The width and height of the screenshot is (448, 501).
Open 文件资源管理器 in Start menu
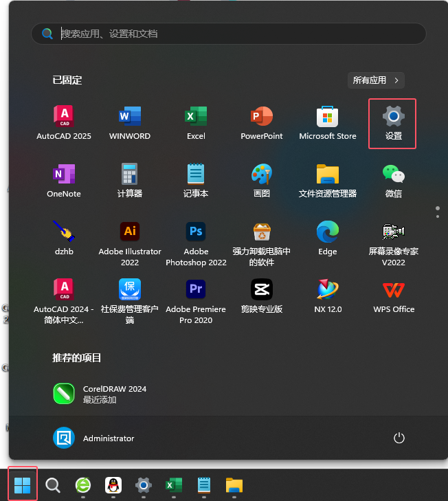(328, 181)
